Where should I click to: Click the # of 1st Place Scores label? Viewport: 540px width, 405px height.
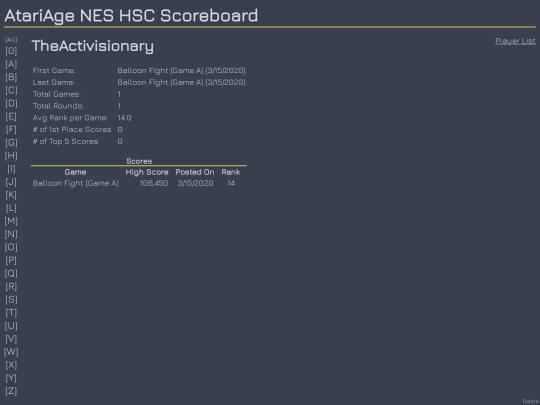click(72, 129)
